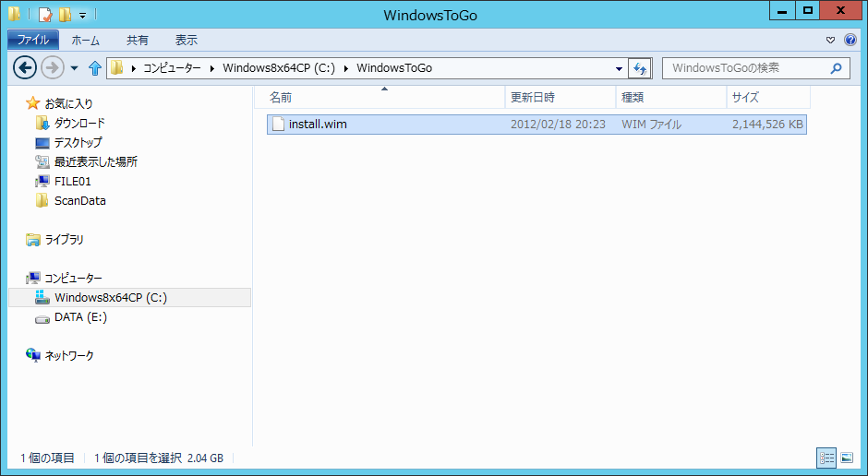Click the 2,144,526 KB size cell
Image resolution: width=868 pixels, height=476 pixels.
[x=767, y=125]
